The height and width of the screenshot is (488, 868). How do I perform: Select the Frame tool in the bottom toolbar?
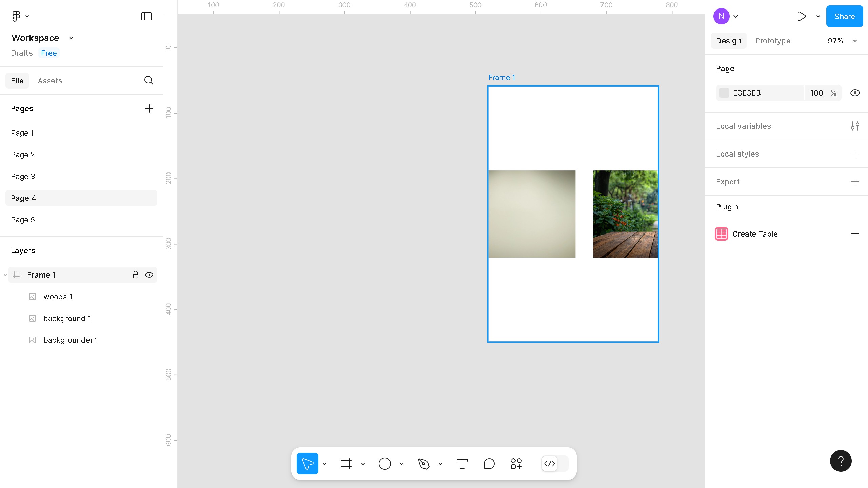[x=346, y=463]
